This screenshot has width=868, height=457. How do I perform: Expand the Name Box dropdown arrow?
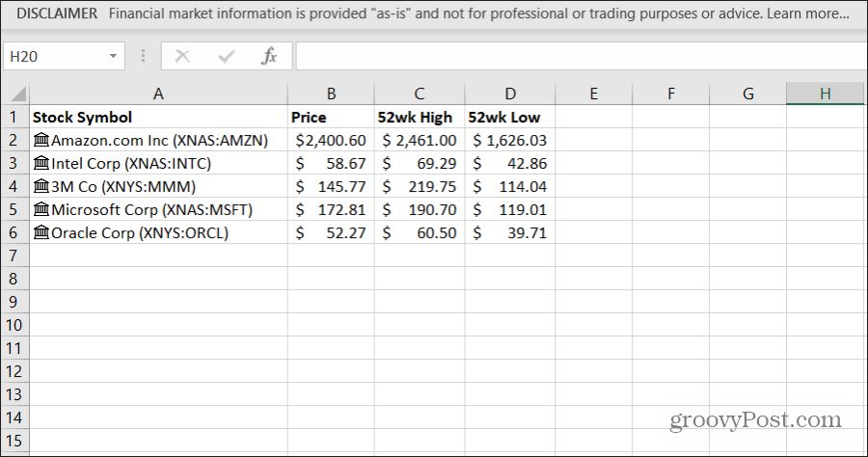pos(113,57)
